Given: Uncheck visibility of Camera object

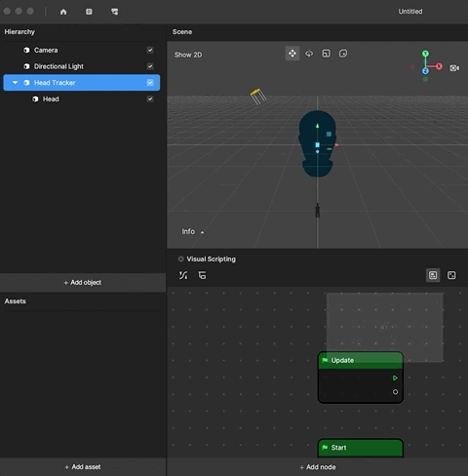Looking at the screenshot, I should point(150,50).
